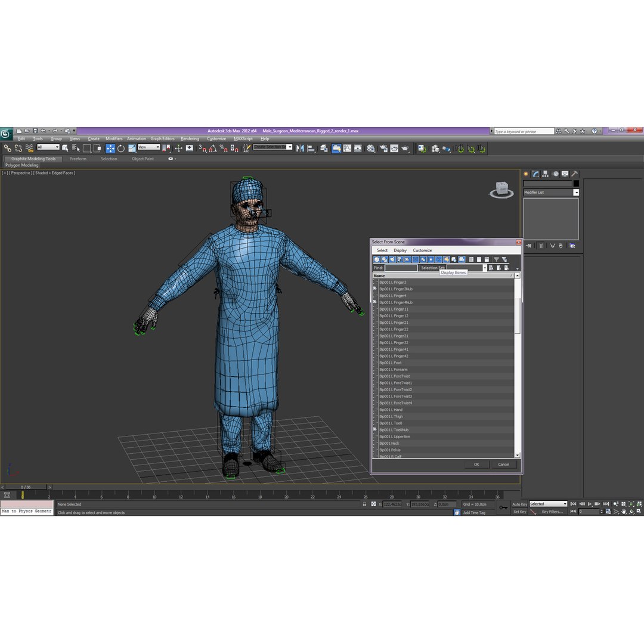The image size is (644, 644).
Task: Open the Display menu in Select From Scene
Action: [x=400, y=250]
